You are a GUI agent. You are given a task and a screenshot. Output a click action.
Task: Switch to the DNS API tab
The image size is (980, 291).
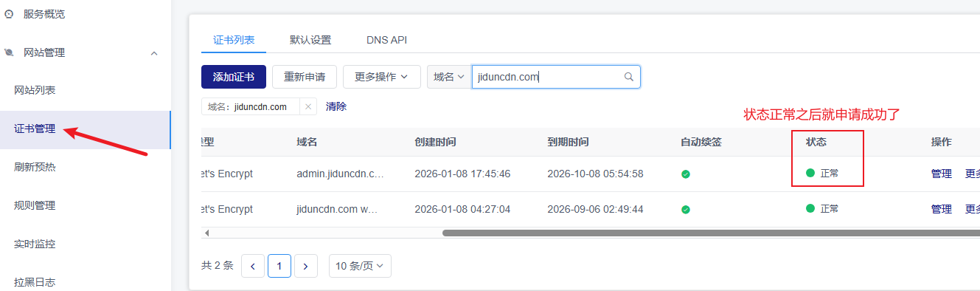pyautogui.click(x=386, y=40)
